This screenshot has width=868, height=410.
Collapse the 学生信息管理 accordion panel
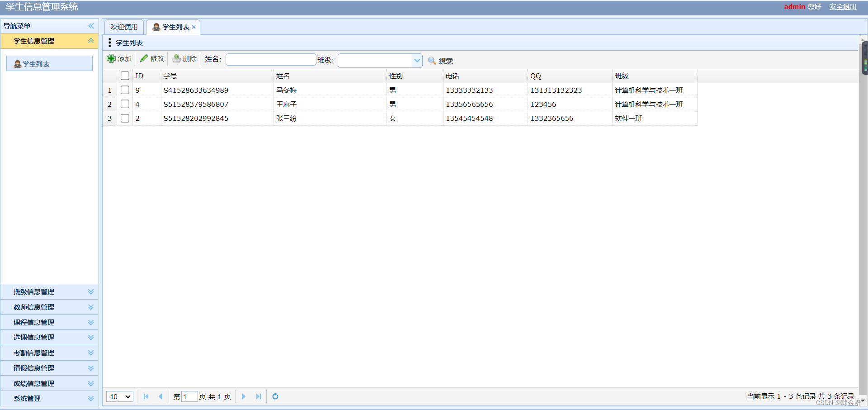point(91,41)
